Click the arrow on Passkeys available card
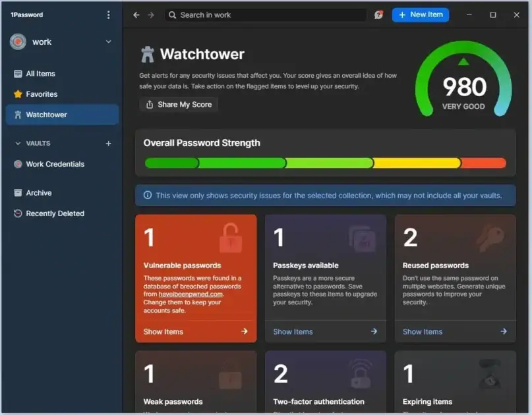Viewport: 532px width, 415px height. click(374, 331)
